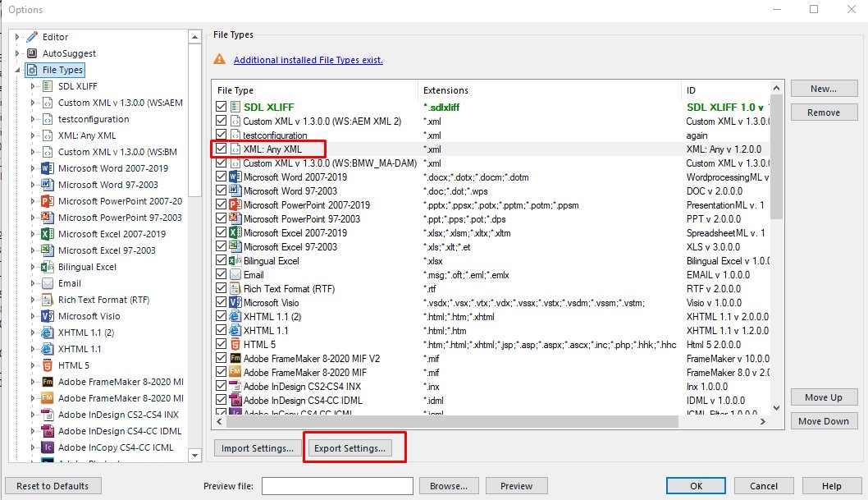Uncheck the Custom XML (WS:AEM XML 2) checkbox

222,121
